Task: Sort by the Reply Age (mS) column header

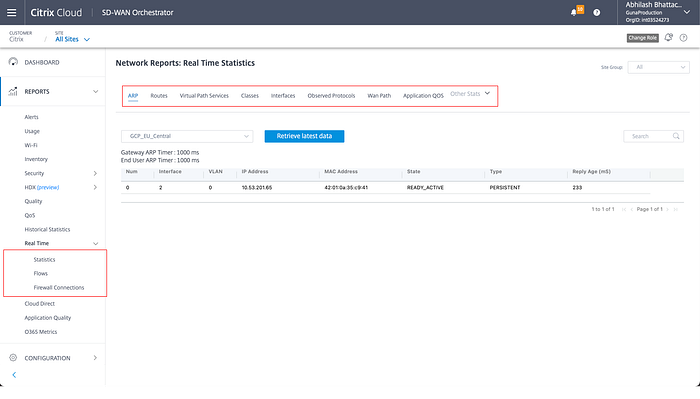Action: click(592, 171)
